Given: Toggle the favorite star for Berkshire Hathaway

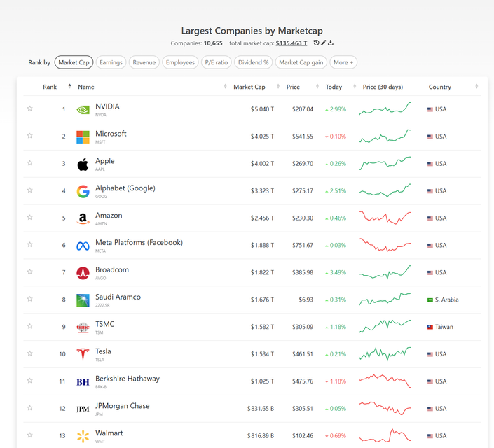Looking at the screenshot, I should click(30, 381).
